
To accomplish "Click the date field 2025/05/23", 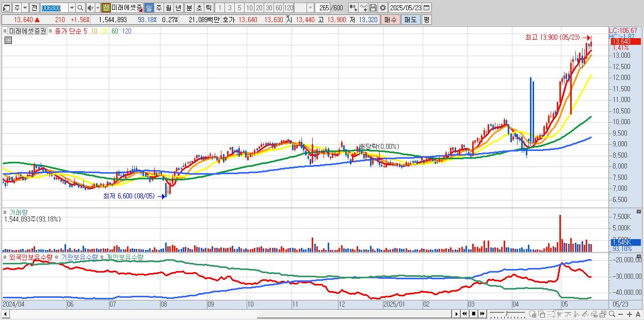I will tap(406, 8).
